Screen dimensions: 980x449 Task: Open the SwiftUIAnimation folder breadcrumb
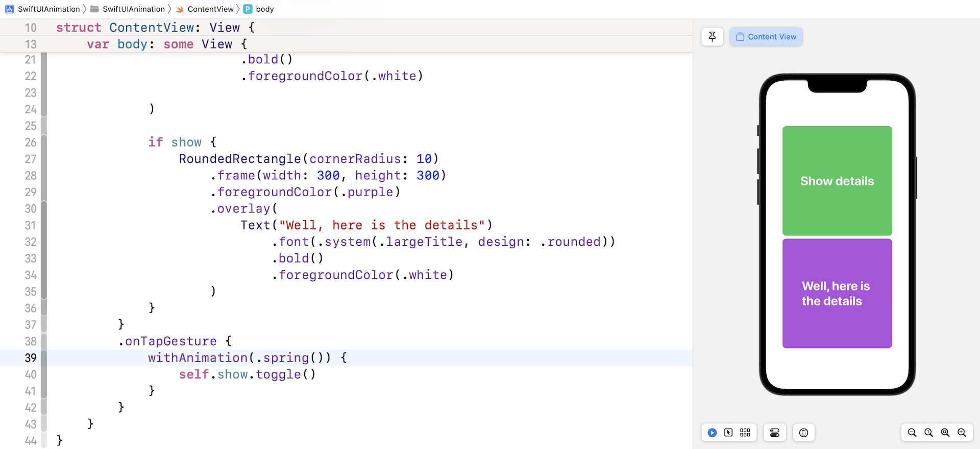(133, 9)
